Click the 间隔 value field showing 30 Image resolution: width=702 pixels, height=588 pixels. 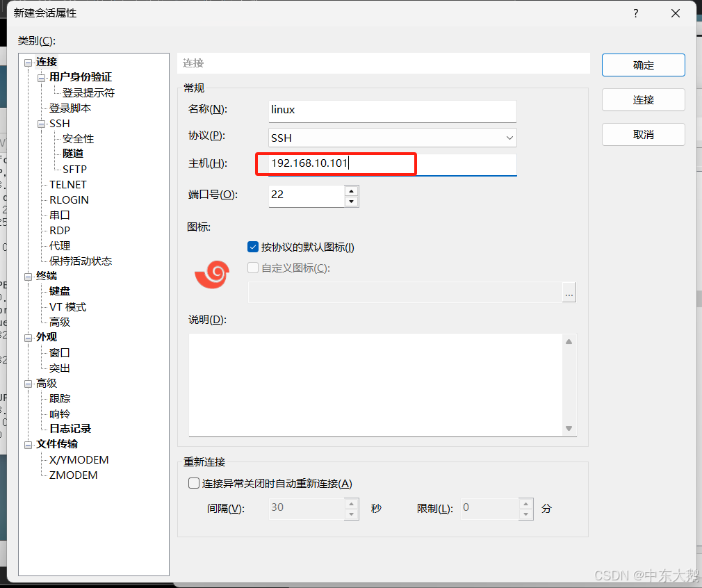pyautogui.click(x=307, y=509)
